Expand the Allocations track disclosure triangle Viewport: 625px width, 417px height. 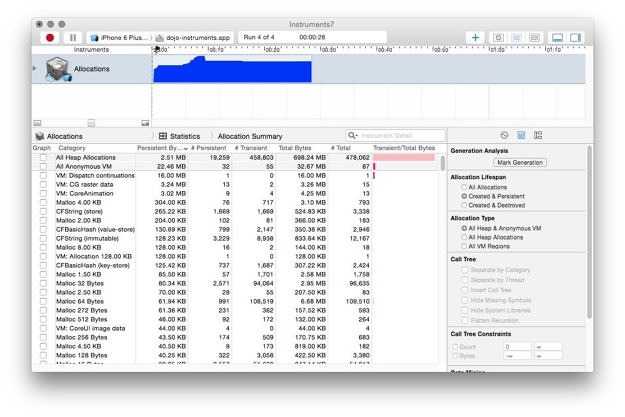(35, 69)
